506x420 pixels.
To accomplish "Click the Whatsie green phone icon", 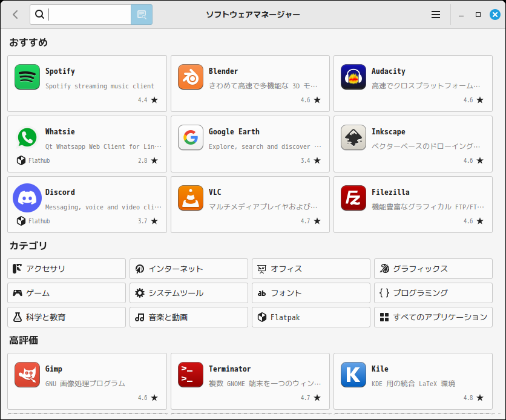I will [27, 137].
